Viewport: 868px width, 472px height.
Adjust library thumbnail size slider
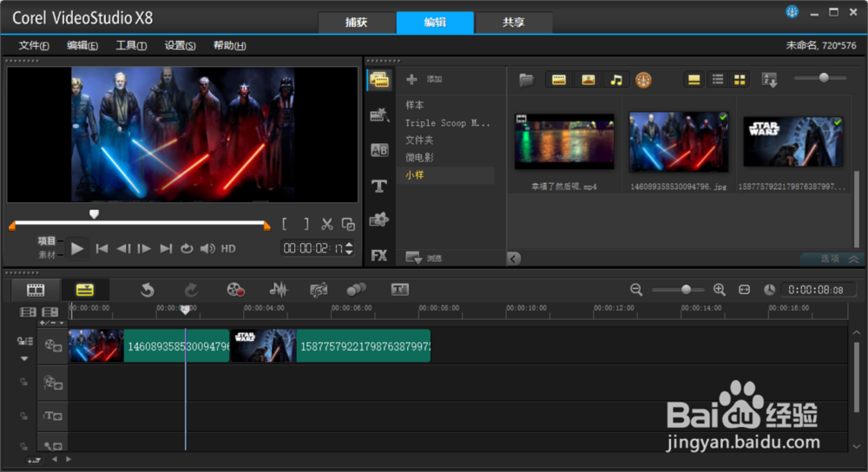coord(824,78)
